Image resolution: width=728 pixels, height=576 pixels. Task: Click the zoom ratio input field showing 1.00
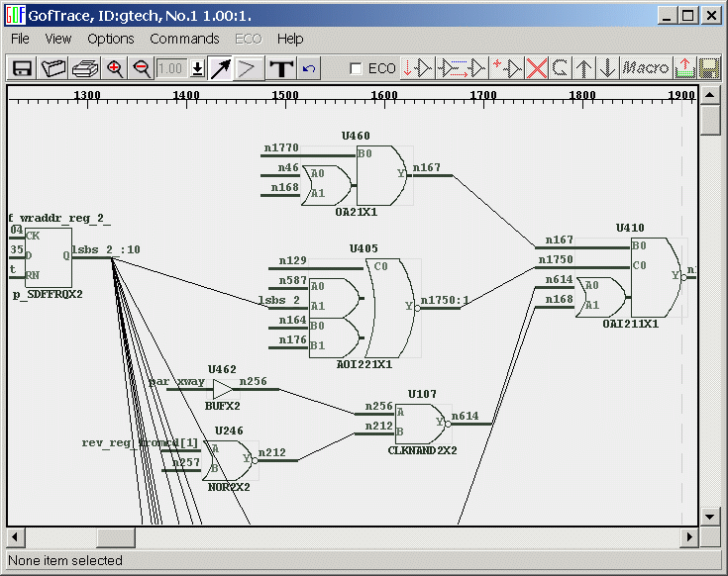[x=171, y=68]
